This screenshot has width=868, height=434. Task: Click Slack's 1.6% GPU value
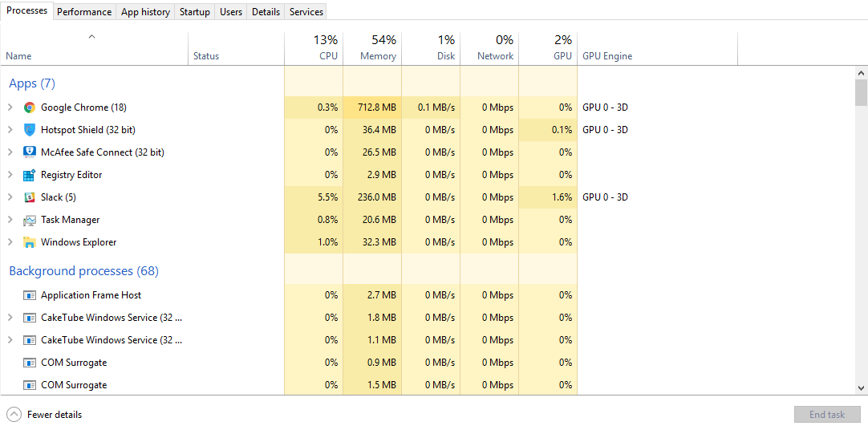pyautogui.click(x=548, y=197)
